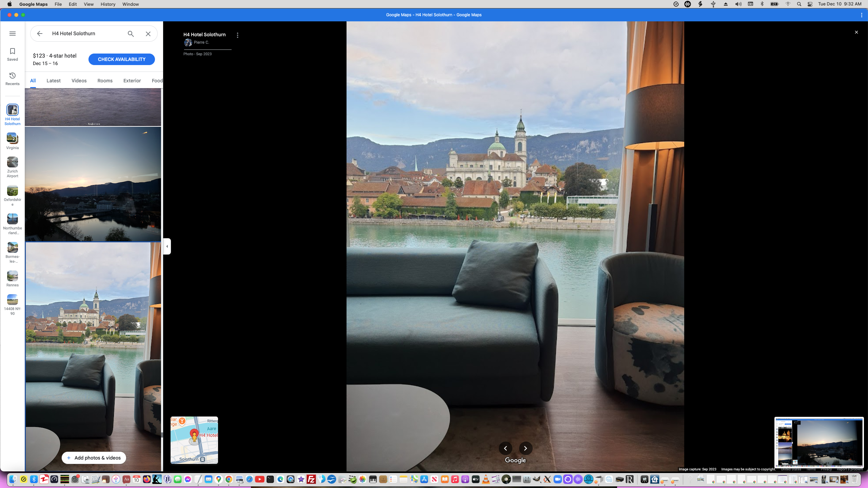
Task: Open VLC media player from the Dock
Action: click(485, 480)
